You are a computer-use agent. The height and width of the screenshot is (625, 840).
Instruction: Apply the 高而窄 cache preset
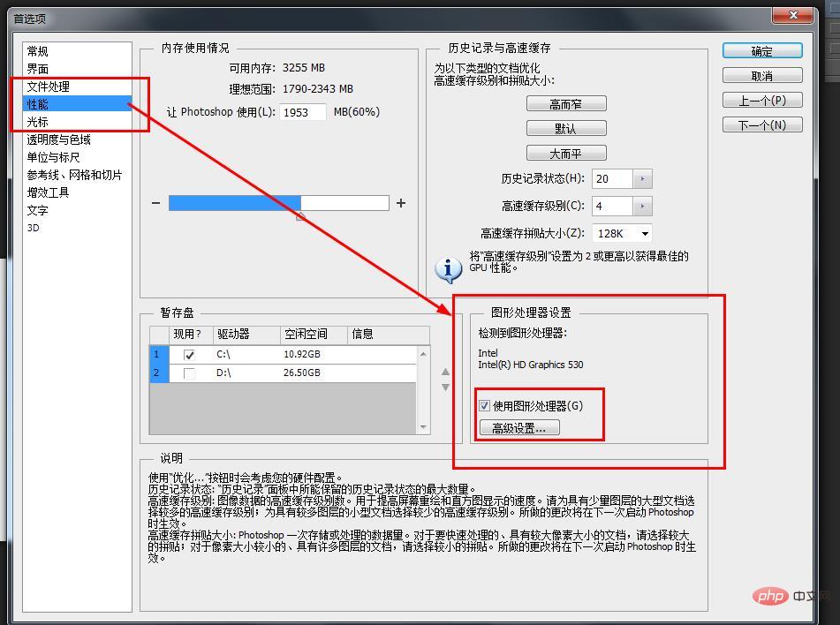pyautogui.click(x=566, y=104)
